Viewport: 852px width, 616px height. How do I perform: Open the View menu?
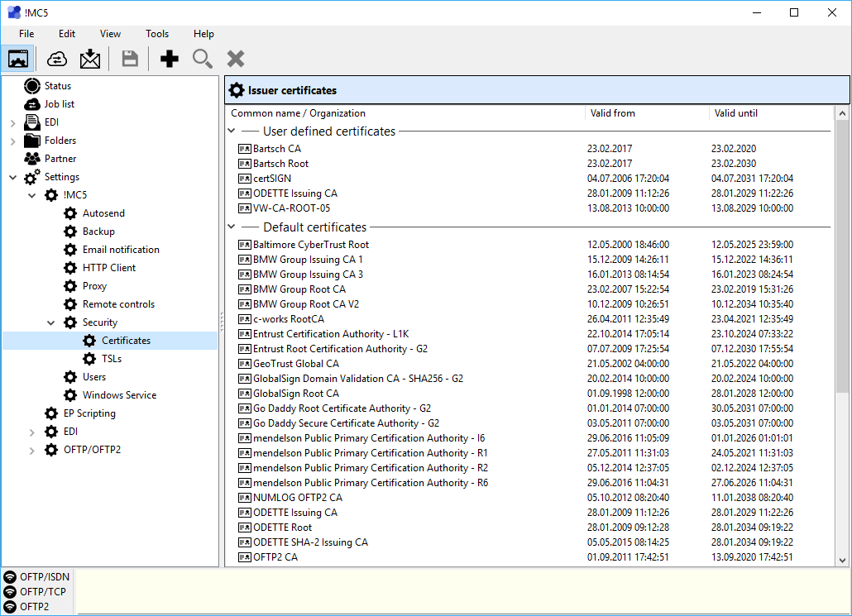[110, 34]
